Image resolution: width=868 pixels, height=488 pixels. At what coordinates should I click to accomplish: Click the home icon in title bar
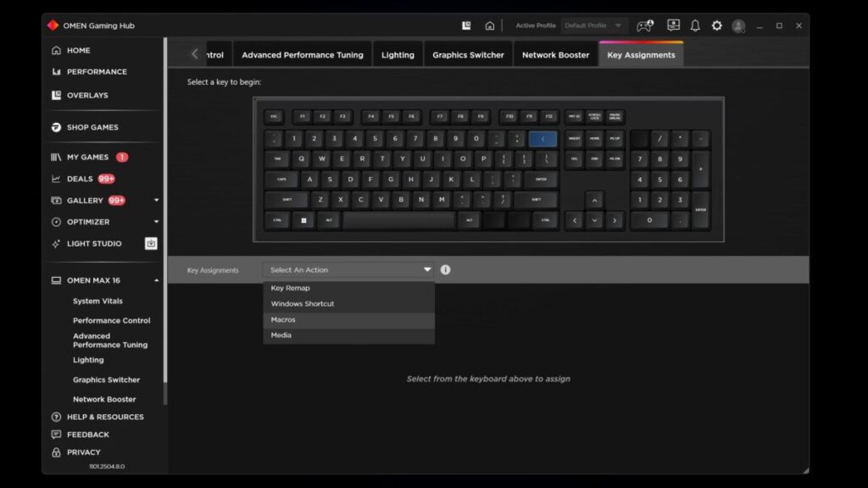click(489, 25)
